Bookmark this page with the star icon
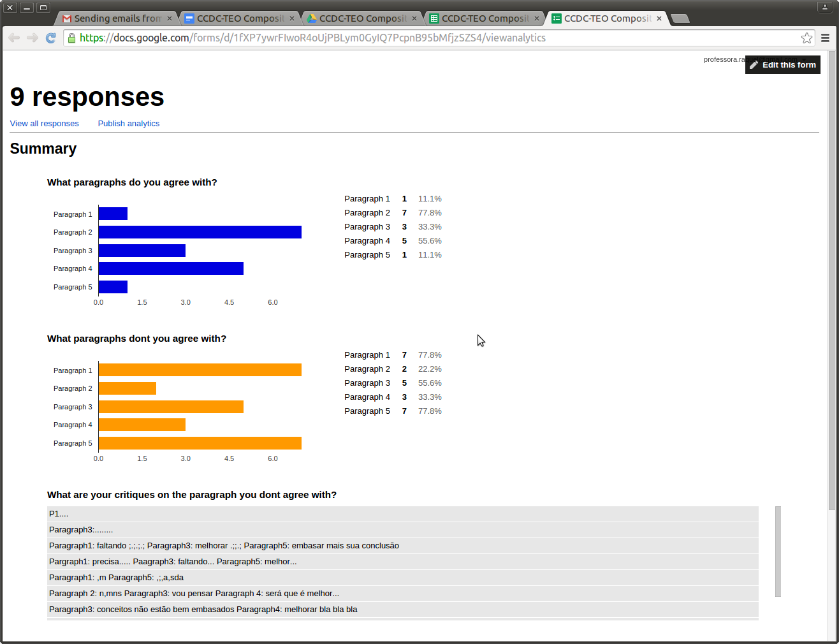Screen dimensions: 839x644 tap(806, 38)
